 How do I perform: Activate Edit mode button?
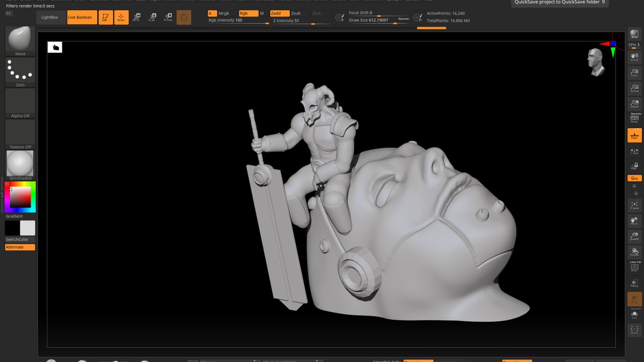tap(106, 17)
